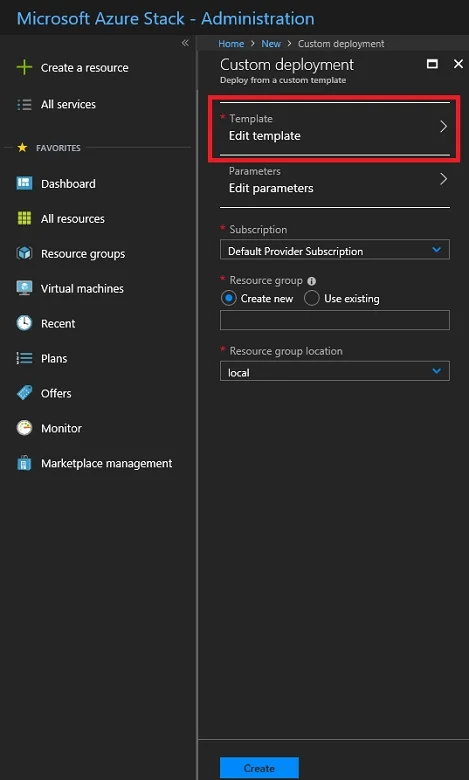Open the Resource group location dropdown
The width and height of the screenshot is (469, 780).
click(x=335, y=371)
